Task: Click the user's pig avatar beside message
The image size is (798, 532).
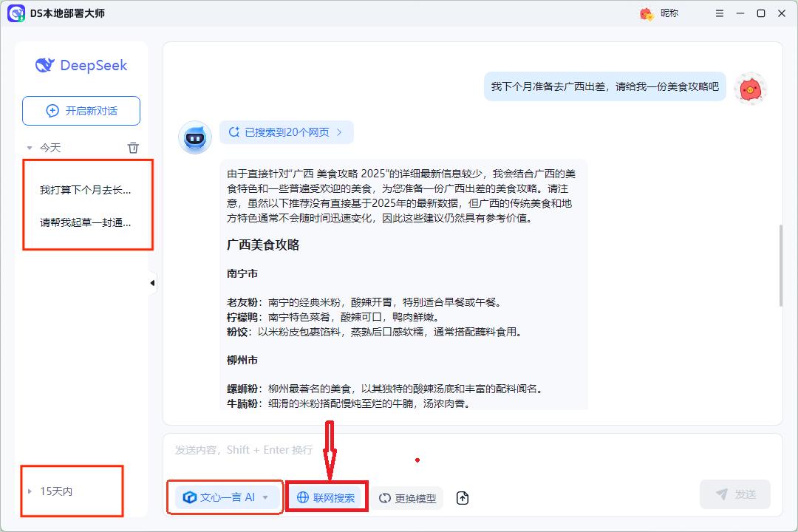Action: [750, 89]
